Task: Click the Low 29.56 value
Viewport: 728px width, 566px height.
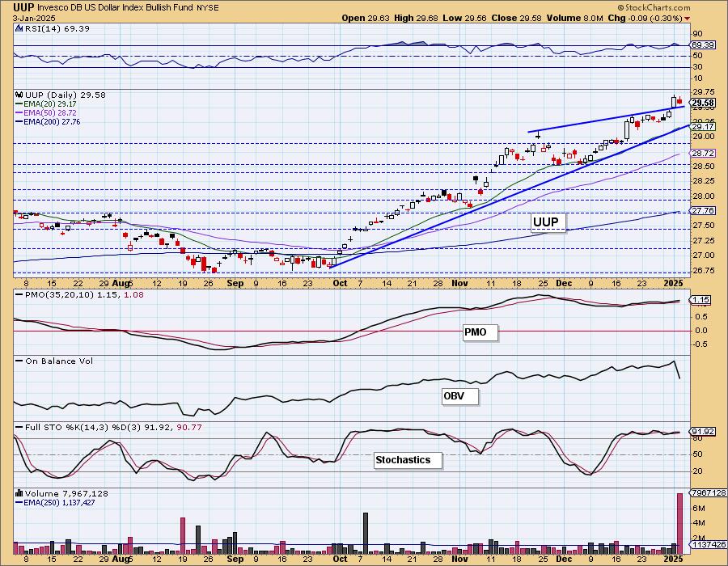Action: 464,18
